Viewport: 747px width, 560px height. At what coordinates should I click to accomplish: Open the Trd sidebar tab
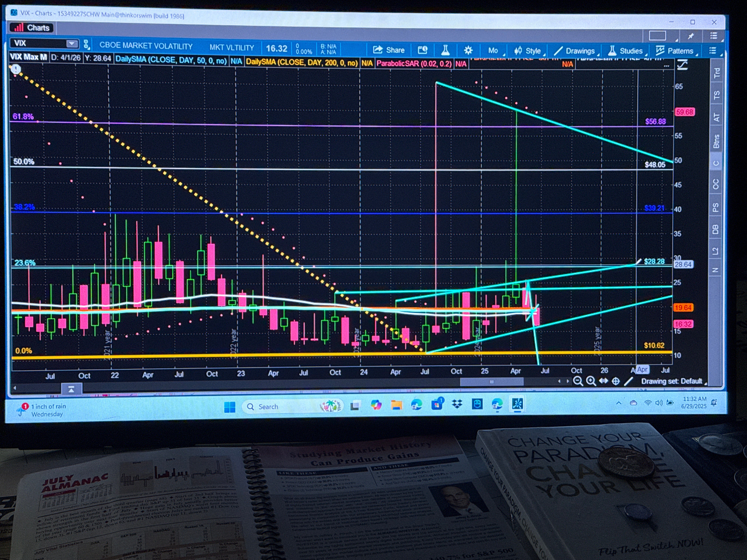click(717, 73)
